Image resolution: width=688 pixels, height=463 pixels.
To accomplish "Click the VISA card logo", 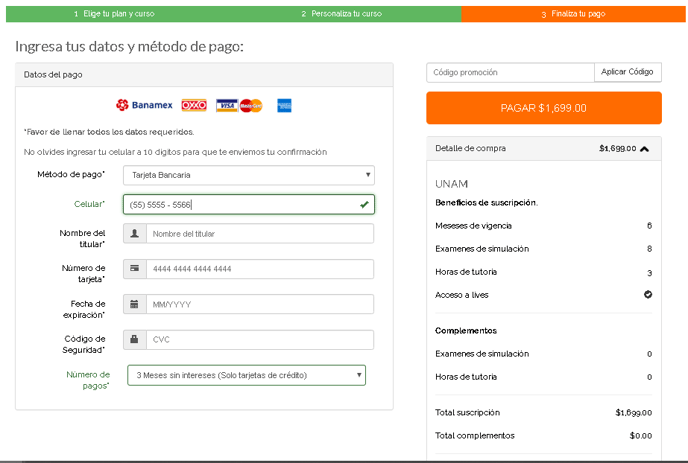I will pos(227,105).
